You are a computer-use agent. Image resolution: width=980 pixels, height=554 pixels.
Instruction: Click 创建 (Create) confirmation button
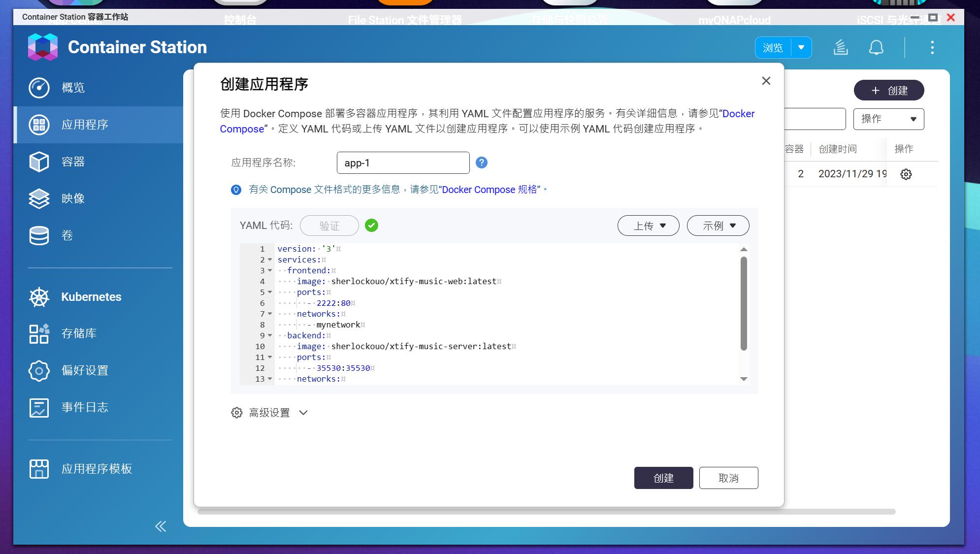(664, 478)
